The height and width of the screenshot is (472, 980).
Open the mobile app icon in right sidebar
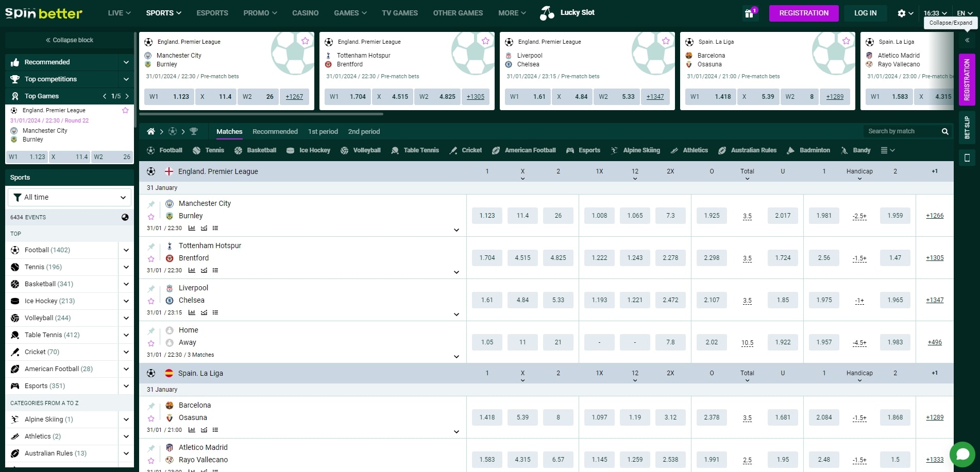[967, 158]
